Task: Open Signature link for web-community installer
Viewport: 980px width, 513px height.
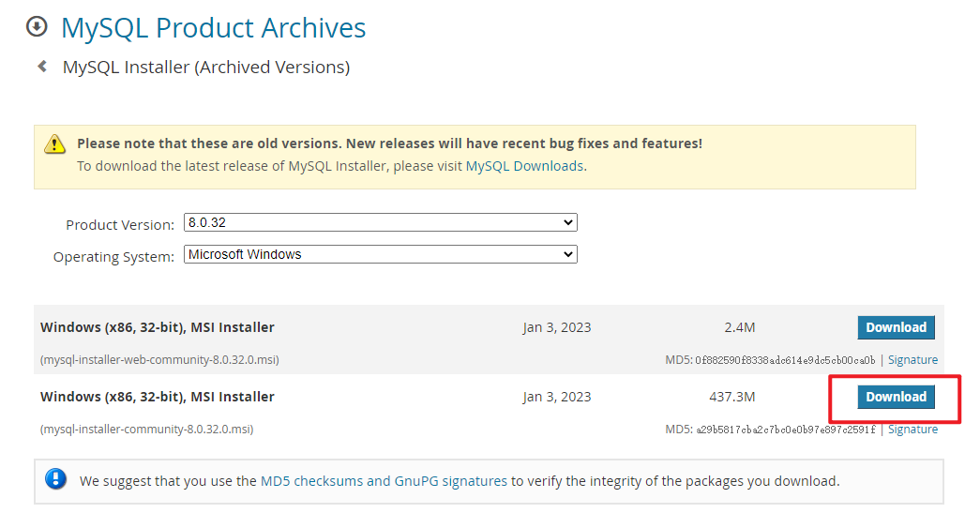Action: coord(912,360)
